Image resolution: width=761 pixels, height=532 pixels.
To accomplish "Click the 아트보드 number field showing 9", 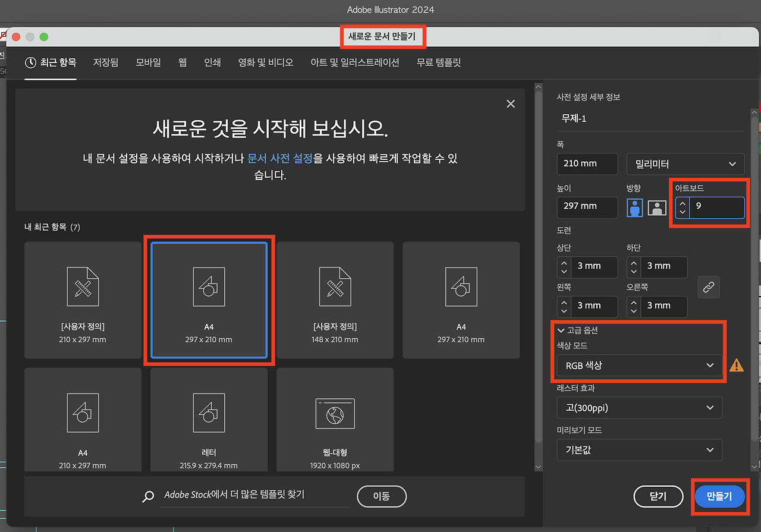I will 717,208.
